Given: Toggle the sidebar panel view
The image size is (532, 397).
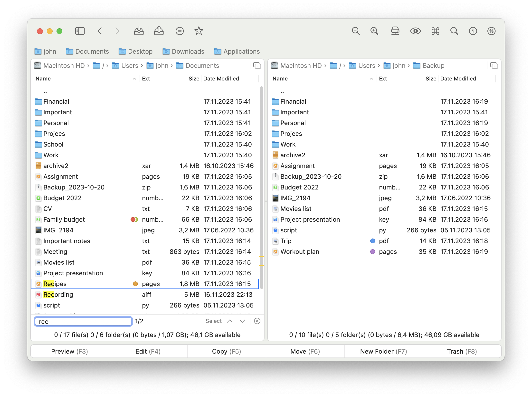Looking at the screenshot, I should (x=80, y=31).
